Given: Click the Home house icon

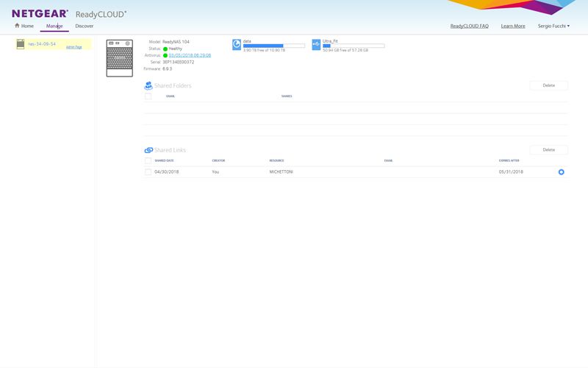Looking at the screenshot, I should (17, 26).
